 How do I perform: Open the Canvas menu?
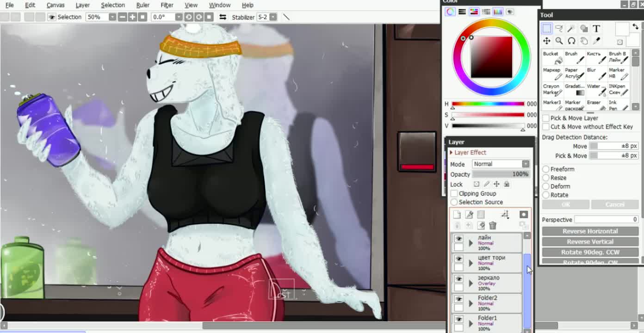pos(56,5)
